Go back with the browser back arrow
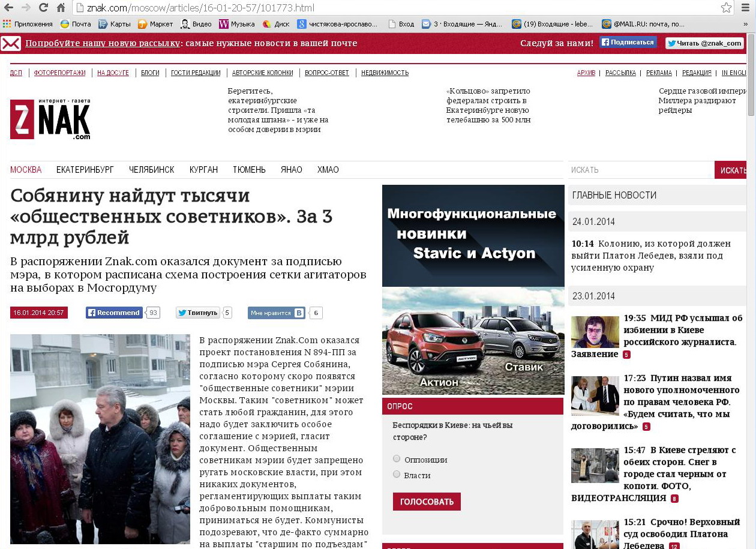This screenshot has width=756, height=549. pos(9,8)
